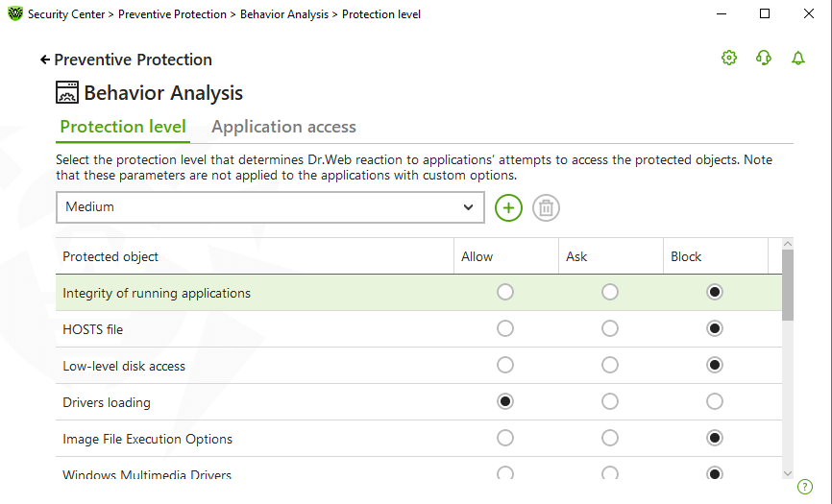832x504 pixels.
Task: Select the Low-level disk access row label
Action: (124, 366)
